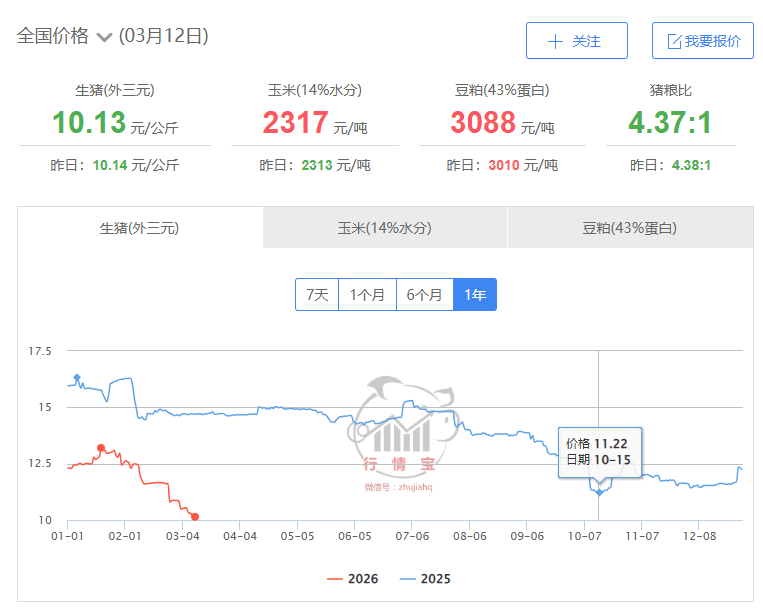Click the 关注 follow button
The image size is (763, 609).
[x=577, y=41]
